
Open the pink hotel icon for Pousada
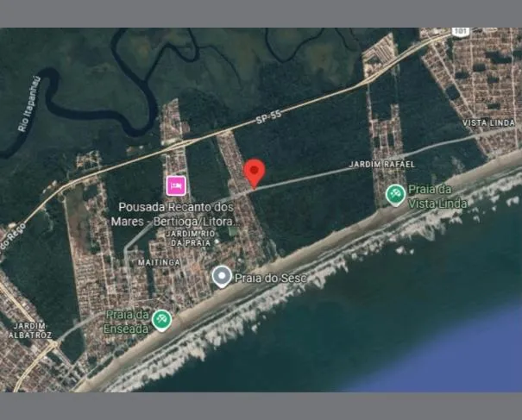[176, 185]
